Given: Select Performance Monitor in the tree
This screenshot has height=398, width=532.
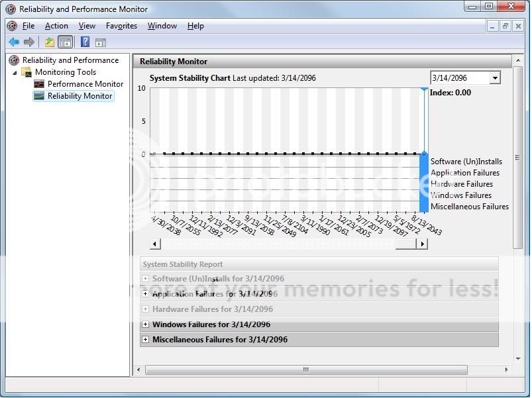Looking at the screenshot, I should 85,84.
